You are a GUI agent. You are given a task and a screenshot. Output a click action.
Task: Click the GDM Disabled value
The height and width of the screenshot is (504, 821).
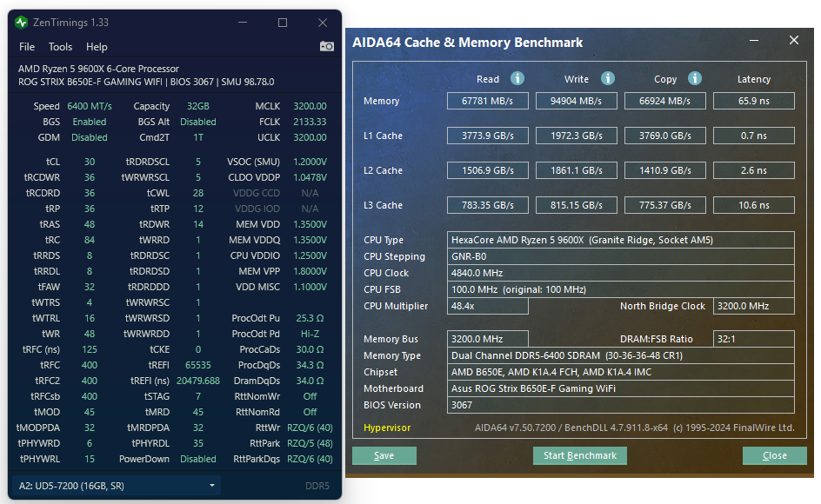click(89, 137)
